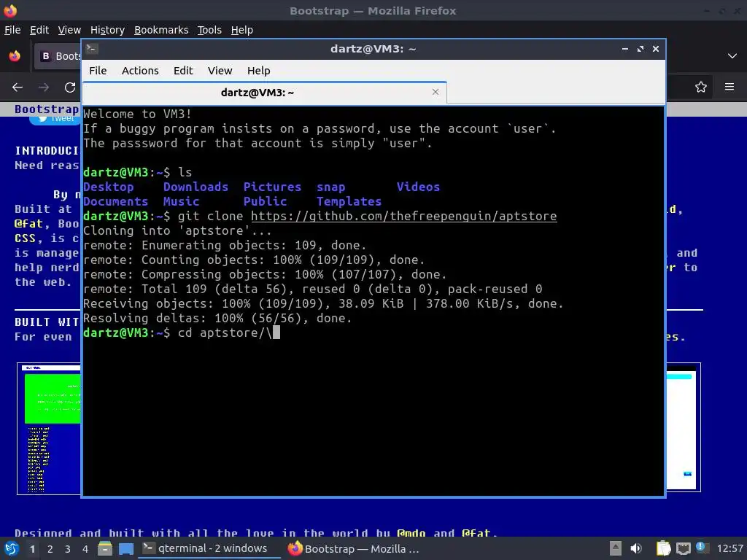Open the qterminal Actions menu
The image size is (747, 560).
140,71
